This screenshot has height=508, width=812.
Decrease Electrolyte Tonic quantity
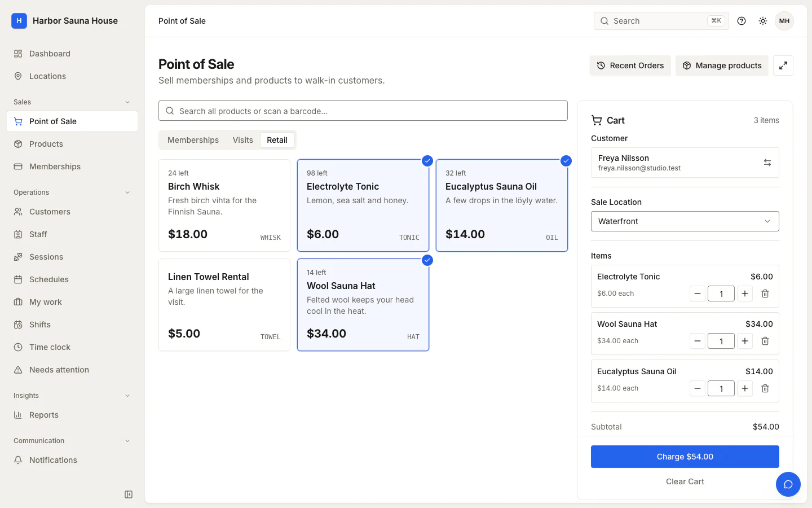point(698,294)
